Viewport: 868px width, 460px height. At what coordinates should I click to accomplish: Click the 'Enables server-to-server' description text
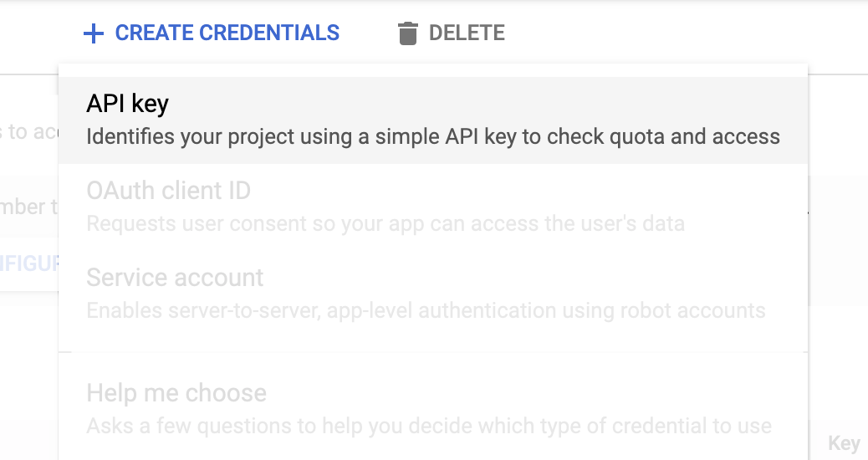pyautogui.click(x=426, y=310)
